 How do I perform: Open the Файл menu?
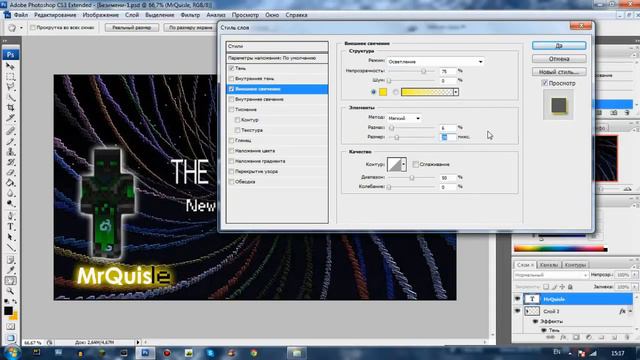pyautogui.click(x=21, y=15)
